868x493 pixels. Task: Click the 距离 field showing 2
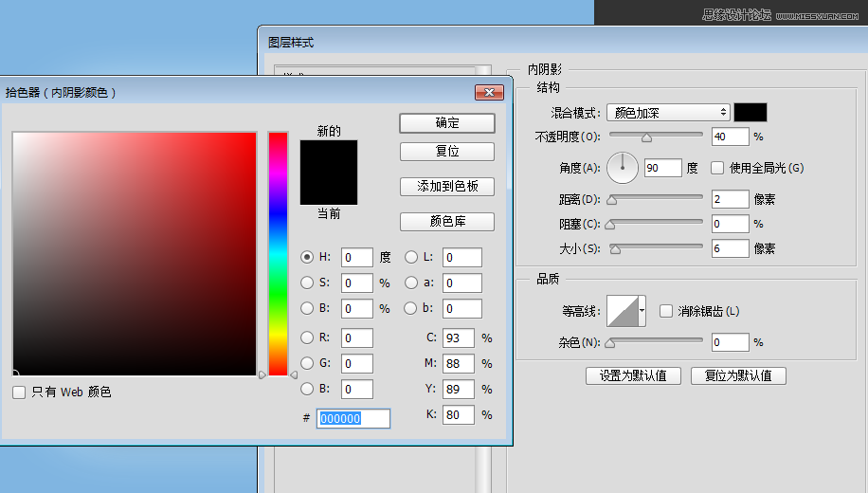click(x=731, y=199)
